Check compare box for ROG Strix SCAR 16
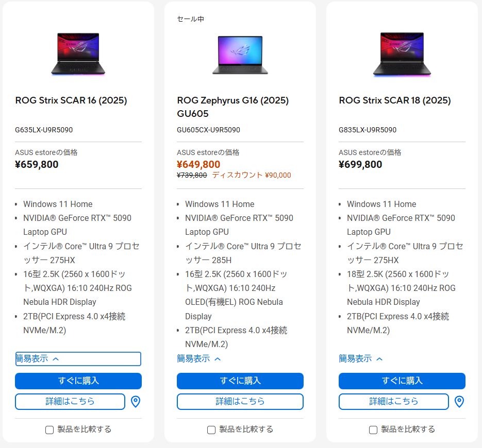The width and height of the screenshot is (482, 448). pyautogui.click(x=49, y=429)
